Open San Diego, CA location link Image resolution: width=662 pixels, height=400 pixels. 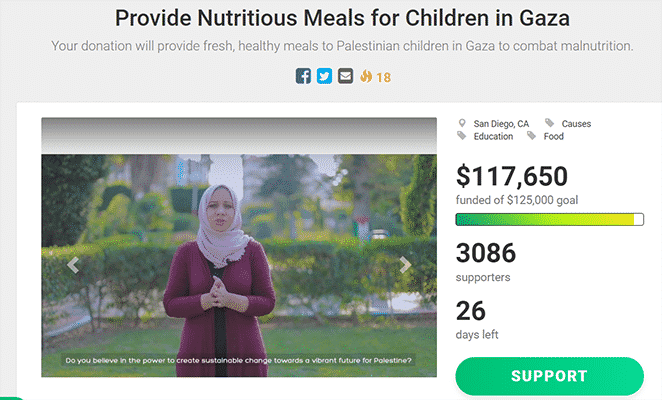pos(501,124)
